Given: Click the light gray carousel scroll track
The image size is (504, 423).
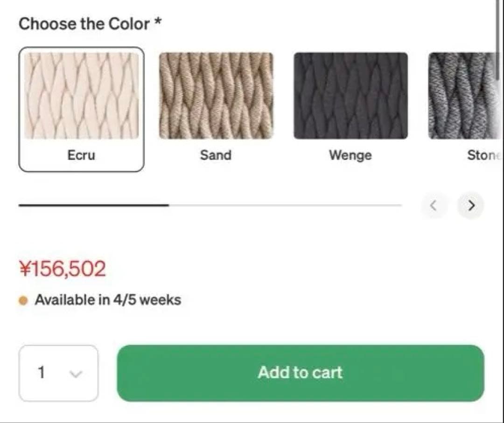Looking at the screenshot, I should (x=285, y=205).
